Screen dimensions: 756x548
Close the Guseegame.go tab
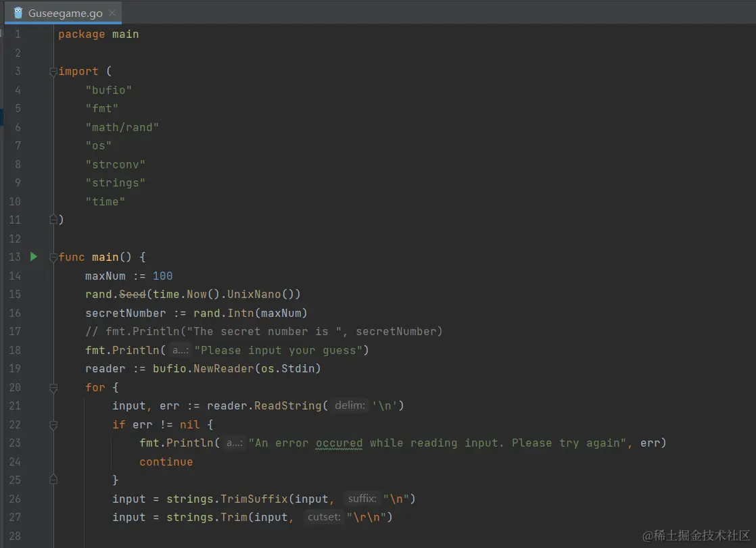pyautogui.click(x=112, y=13)
